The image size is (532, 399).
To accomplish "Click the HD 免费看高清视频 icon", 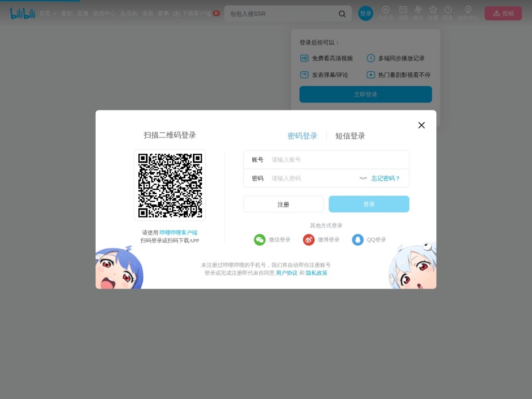I will click(305, 58).
